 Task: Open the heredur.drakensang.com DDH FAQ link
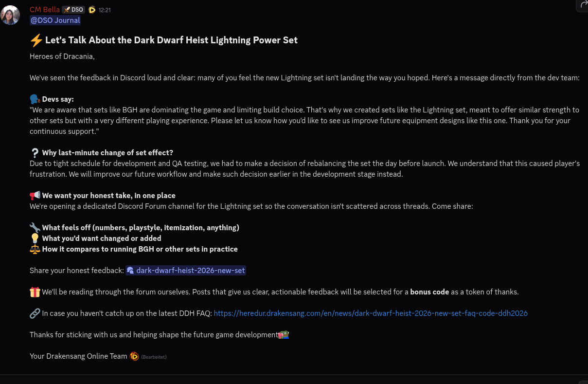371,313
